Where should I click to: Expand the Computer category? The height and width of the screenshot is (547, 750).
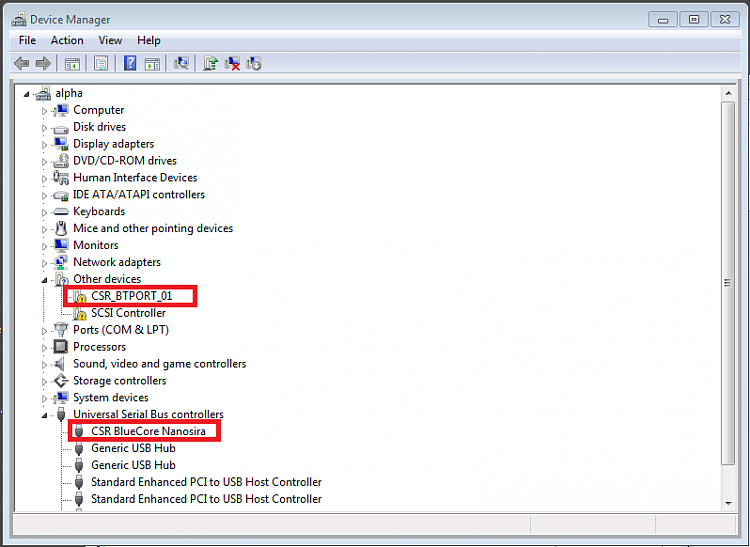(44, 111)
